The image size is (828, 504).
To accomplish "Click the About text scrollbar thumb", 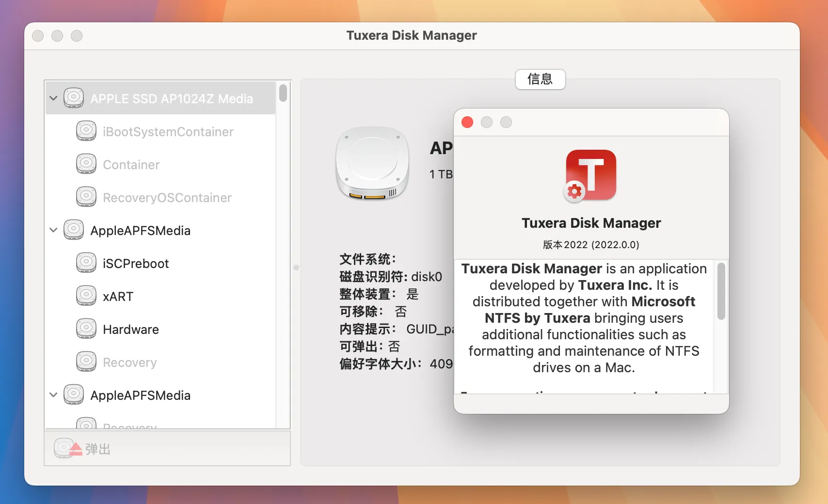I will [x=721, y=291].
